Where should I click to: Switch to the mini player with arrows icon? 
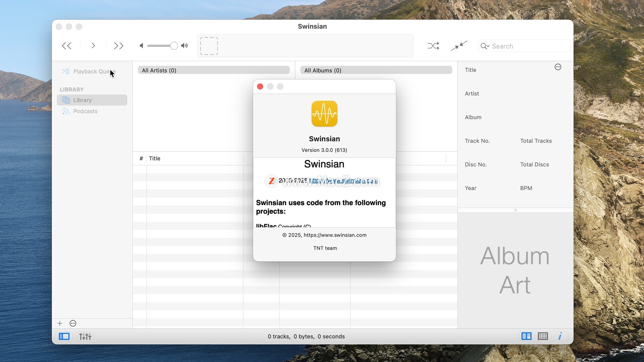(459, 46)
